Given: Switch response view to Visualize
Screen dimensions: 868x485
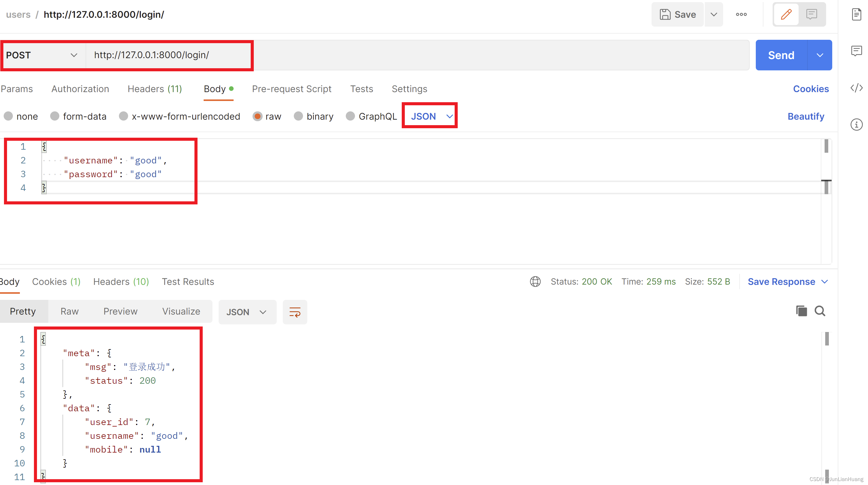Looking at the screenshot, I should 181,311.
